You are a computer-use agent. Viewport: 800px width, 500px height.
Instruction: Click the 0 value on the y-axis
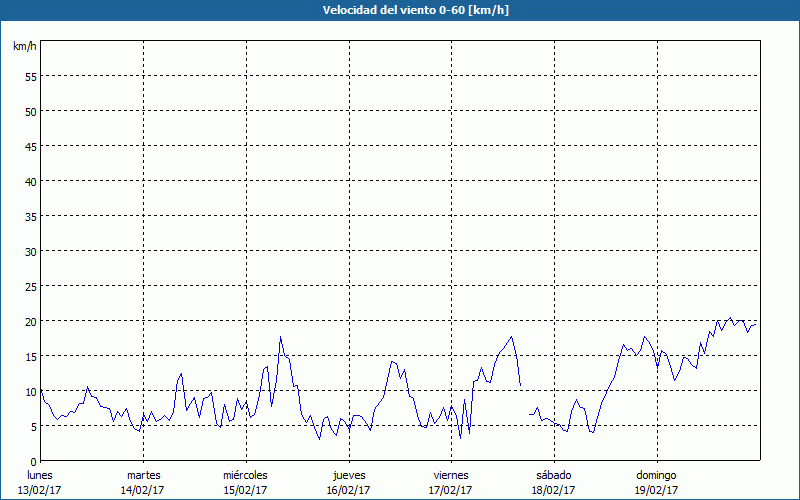point(33,461)
